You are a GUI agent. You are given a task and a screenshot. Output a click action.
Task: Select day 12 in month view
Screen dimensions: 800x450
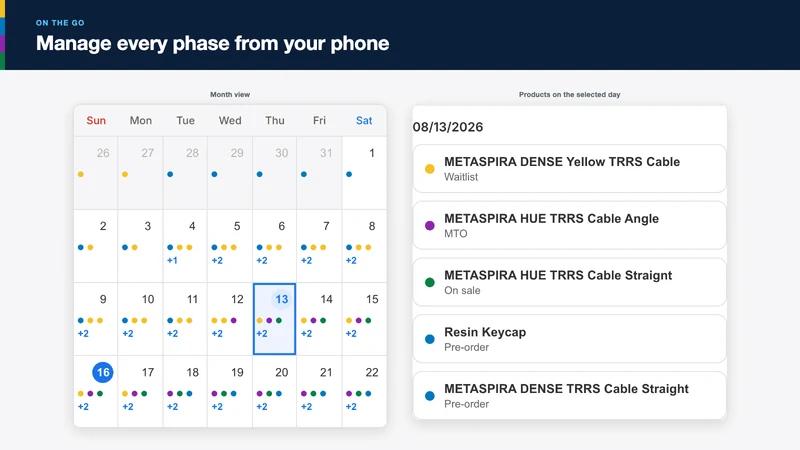pos(230,319)
